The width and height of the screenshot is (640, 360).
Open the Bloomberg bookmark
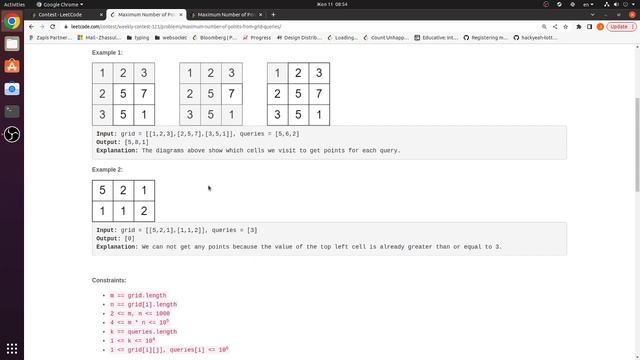click(214, 38)
